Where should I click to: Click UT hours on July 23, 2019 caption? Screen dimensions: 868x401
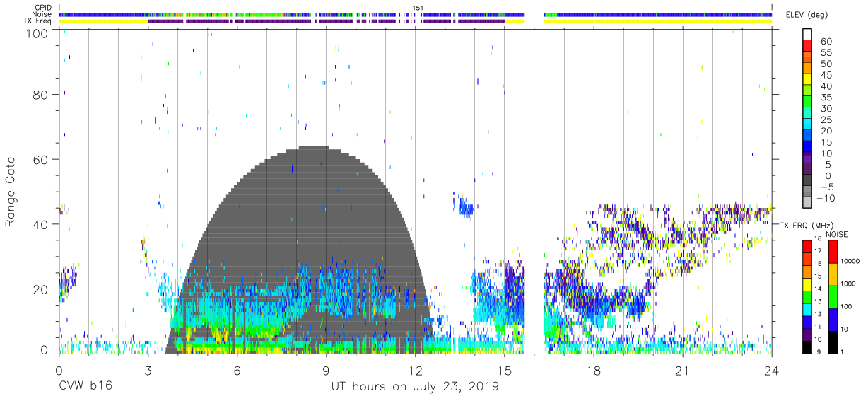point(415,387)
